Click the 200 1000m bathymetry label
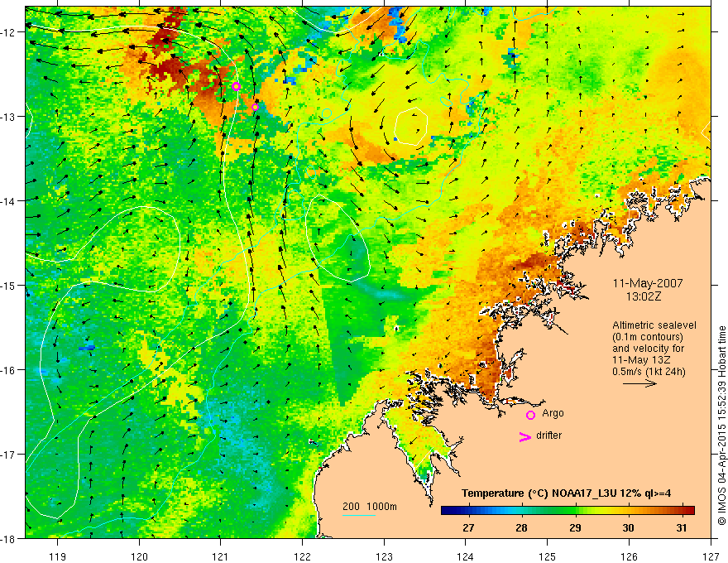Image resolution: width=728 pixels, height=563 pixels. pyautogui.click(x=370, y=507)
